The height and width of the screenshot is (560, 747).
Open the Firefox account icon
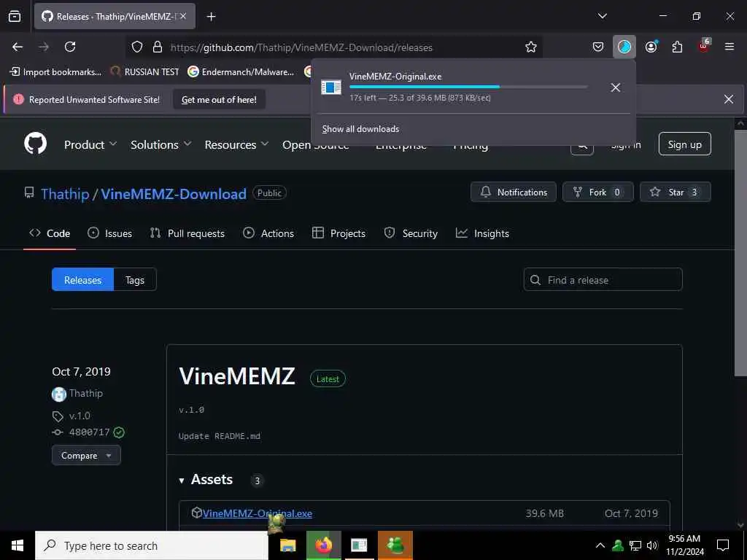(651, 47)
